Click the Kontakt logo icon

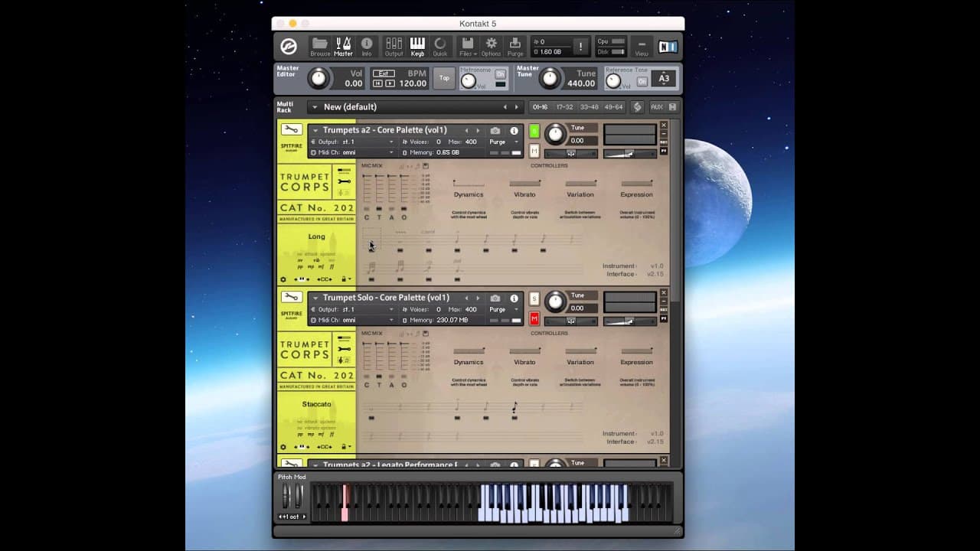pos(289,47)
